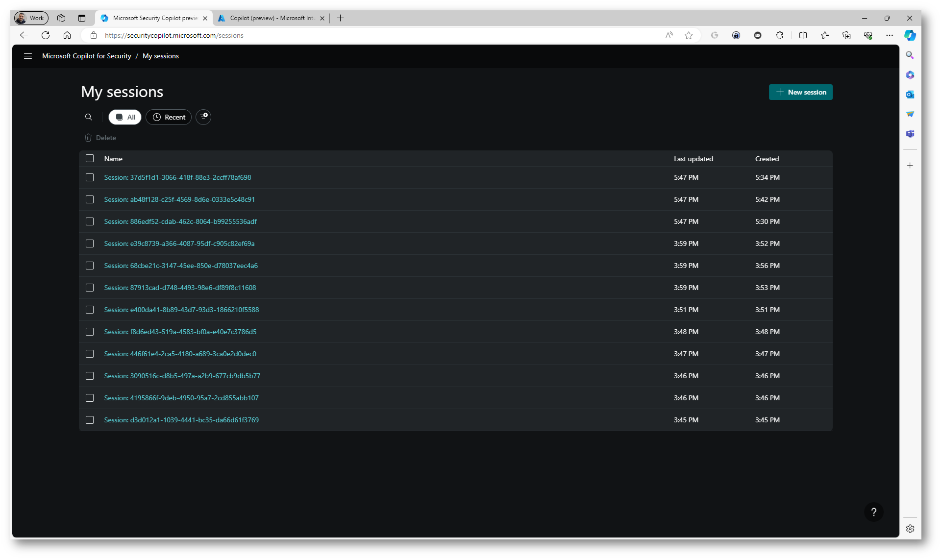Screen dimensions: 942x560
Task: Click Microsoft Copilot for Security breadcrumb
Action: tap(87, 56)
